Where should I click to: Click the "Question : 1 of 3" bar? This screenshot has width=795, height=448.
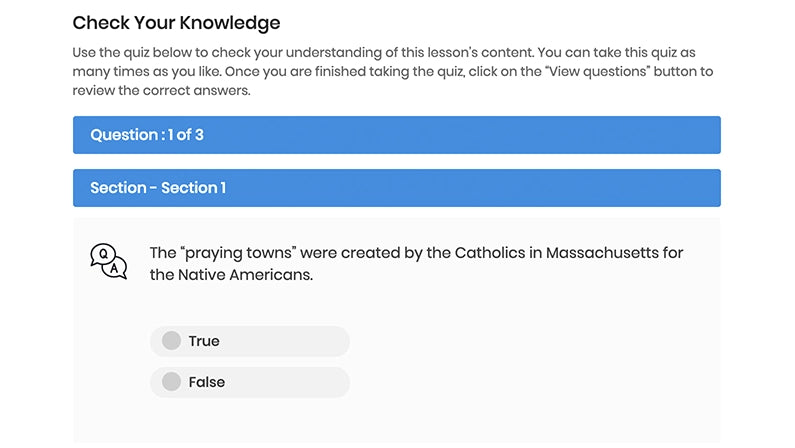396,135
